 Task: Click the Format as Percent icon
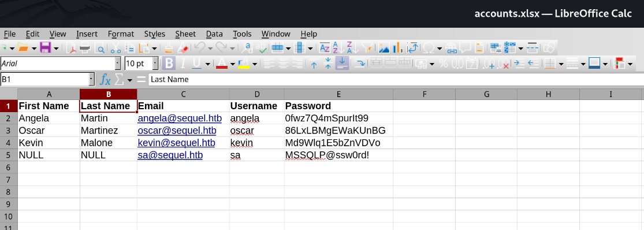[x=444, y=63]
